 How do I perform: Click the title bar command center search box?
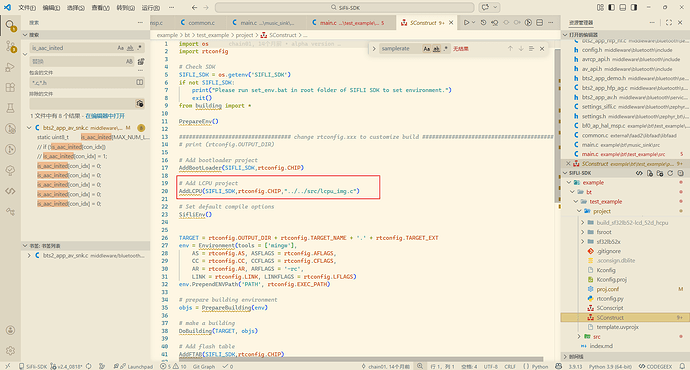pyautogui.click(x=345, y=7)
